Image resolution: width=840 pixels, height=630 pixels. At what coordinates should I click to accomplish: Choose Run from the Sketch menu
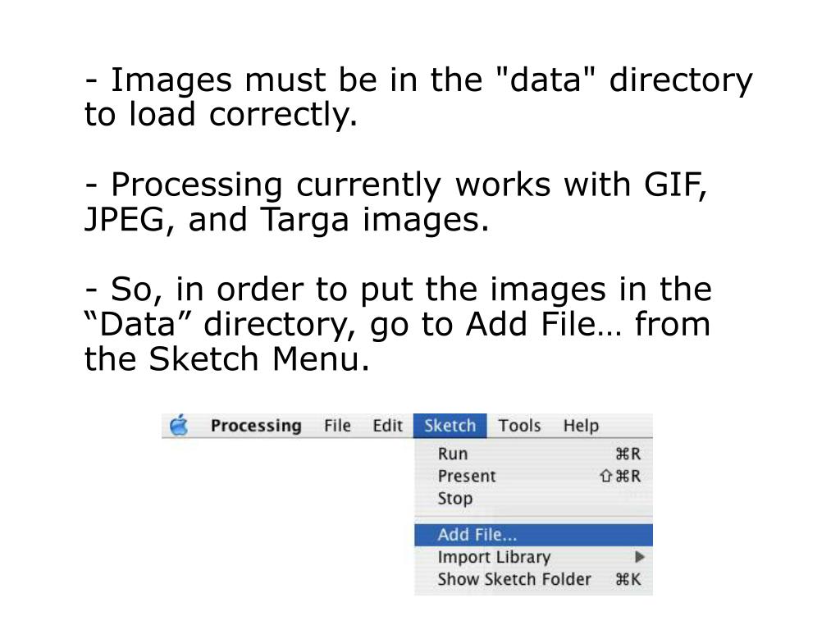[533, 454]
